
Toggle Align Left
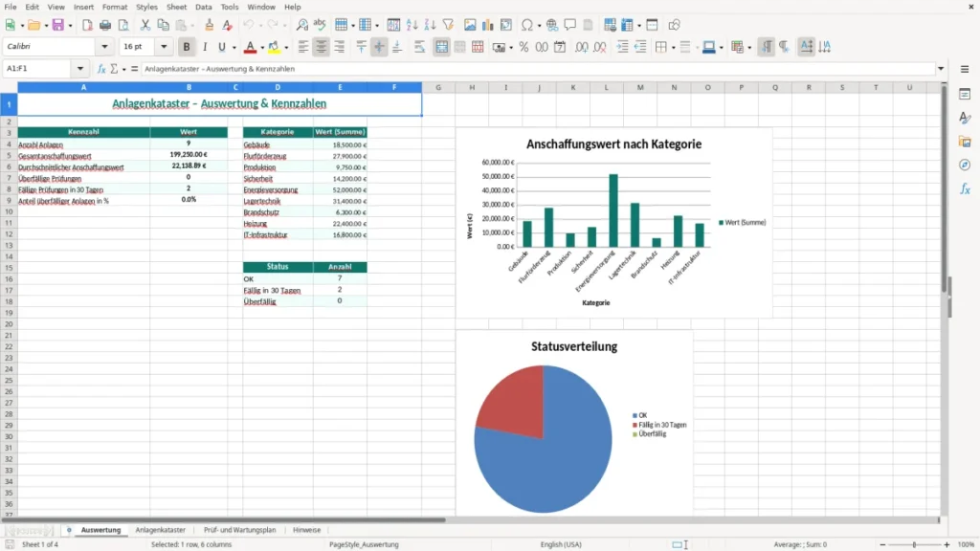tap(303, 47)
